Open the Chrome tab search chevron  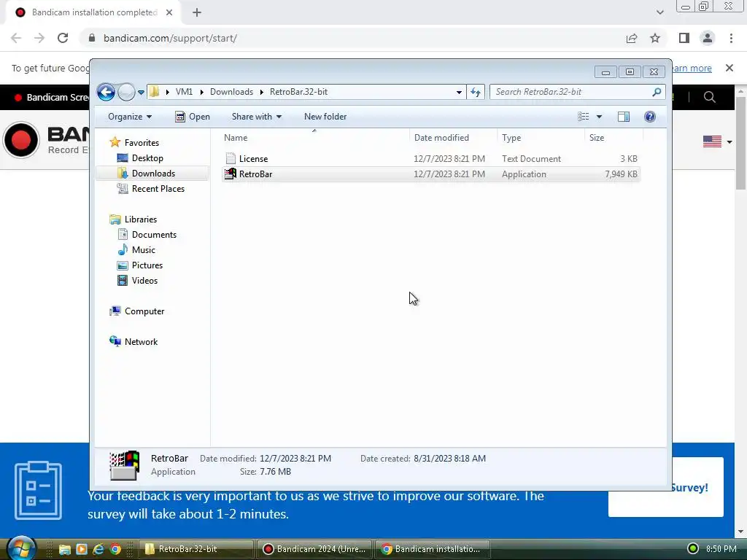(659, 12)
